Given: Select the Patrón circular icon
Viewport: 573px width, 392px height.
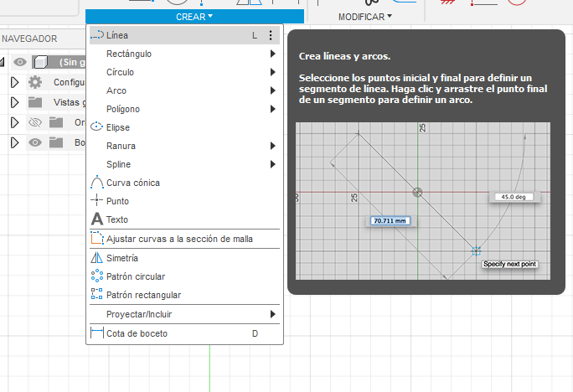Looking at the screenshot, I should tap(97, 276).
